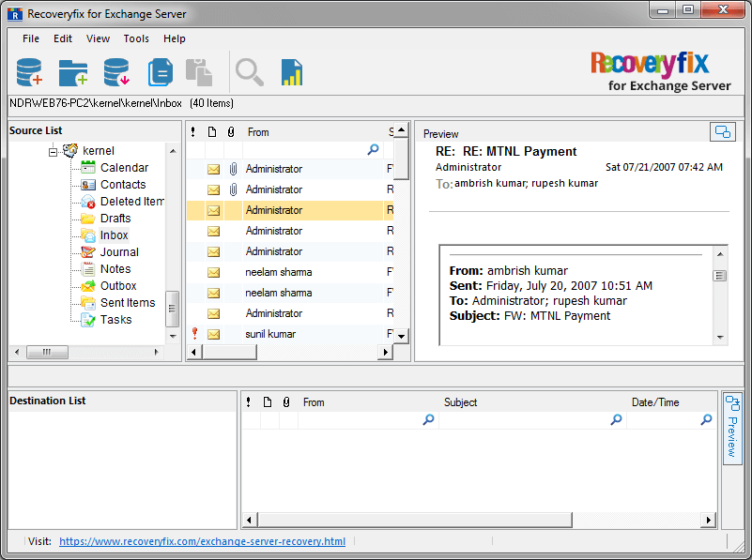Select the first neelam sharma message
Screen dimensions: 752x560
290,272
